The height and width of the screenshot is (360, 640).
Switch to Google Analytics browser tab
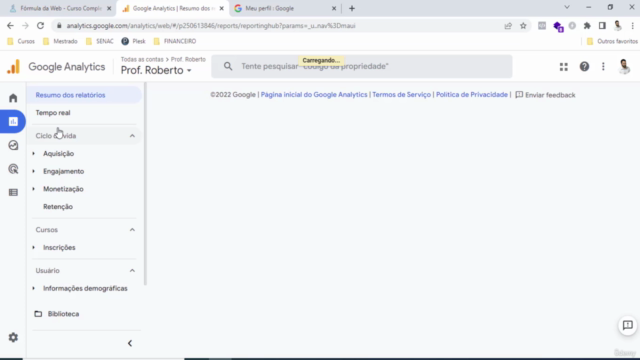[x=173, y=8]
